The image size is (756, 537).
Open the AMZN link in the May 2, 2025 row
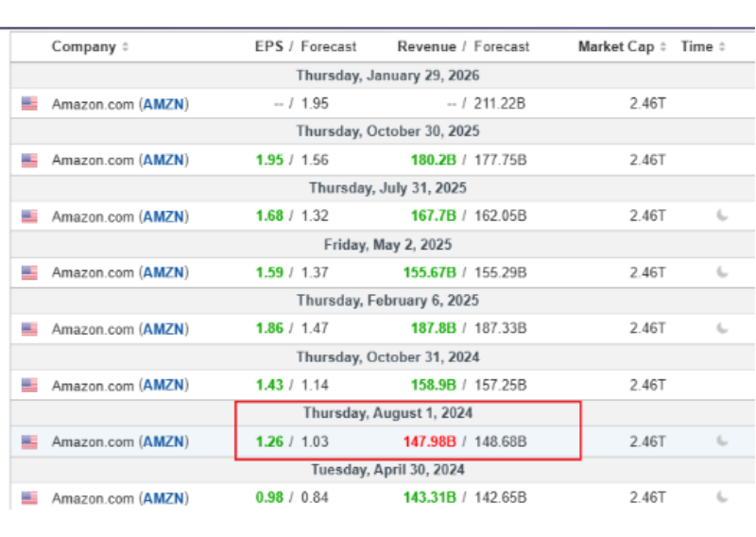(163, 273)
